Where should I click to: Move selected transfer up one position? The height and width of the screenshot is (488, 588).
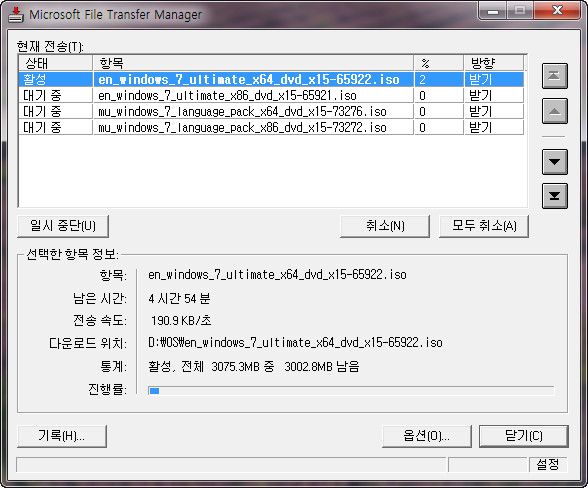[554, 111]
